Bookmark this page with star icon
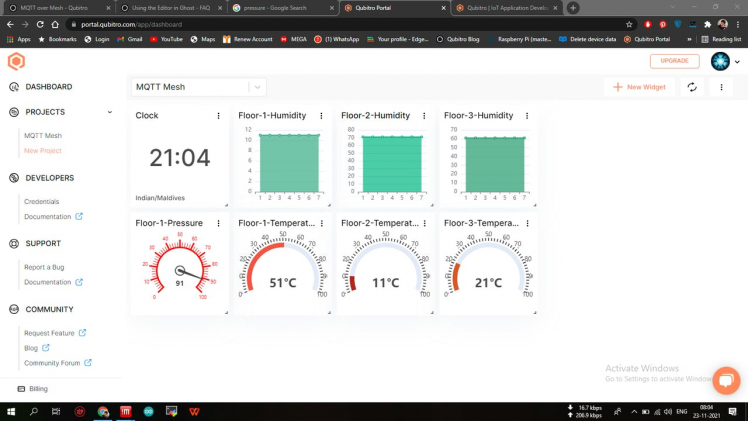748x421 pixels. pos(629,24)
